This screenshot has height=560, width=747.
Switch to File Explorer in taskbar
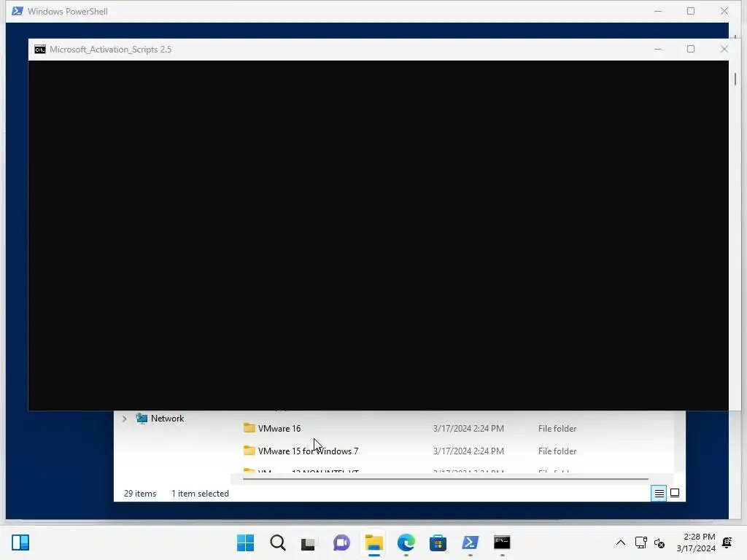tap(374, 542)
